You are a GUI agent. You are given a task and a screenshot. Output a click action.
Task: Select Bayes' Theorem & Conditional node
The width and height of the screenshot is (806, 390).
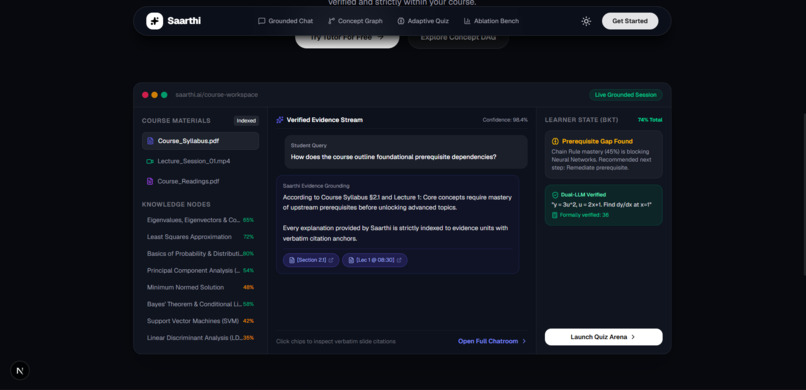coord(200,304)
